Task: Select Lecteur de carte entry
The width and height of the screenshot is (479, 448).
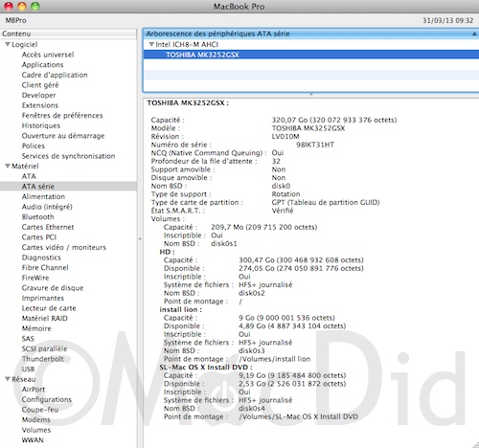Action: [x=49, y=308]
